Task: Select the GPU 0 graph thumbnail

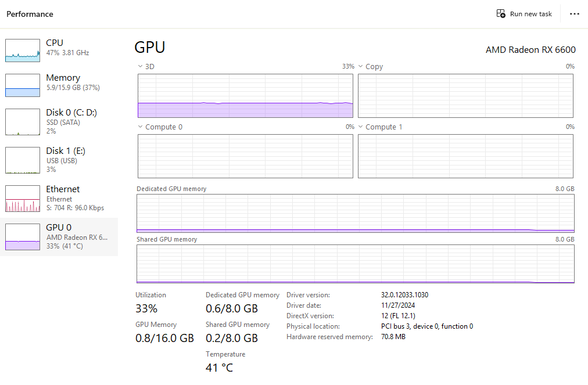Action: point(23,237)
